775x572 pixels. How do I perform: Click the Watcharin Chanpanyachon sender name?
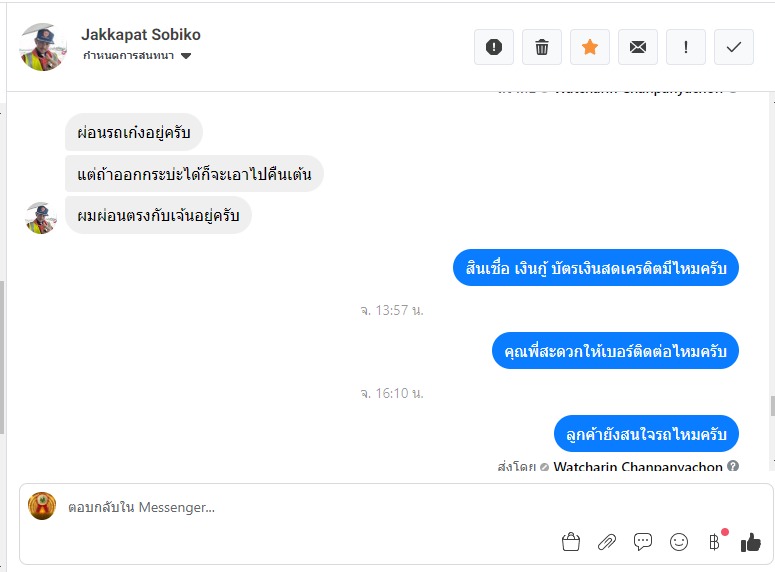(638, 466)
